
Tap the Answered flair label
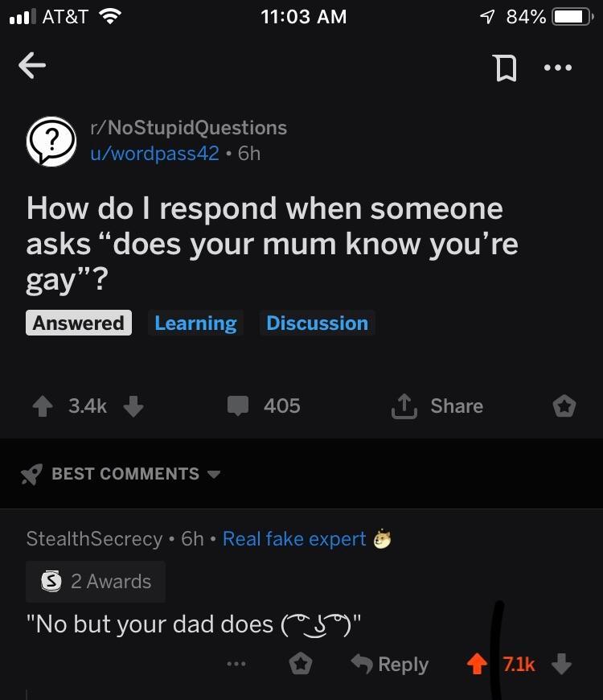(79, 323)
